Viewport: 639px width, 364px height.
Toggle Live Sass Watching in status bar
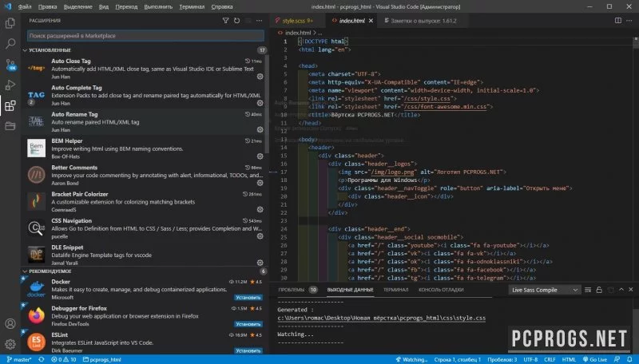point(411,359)
